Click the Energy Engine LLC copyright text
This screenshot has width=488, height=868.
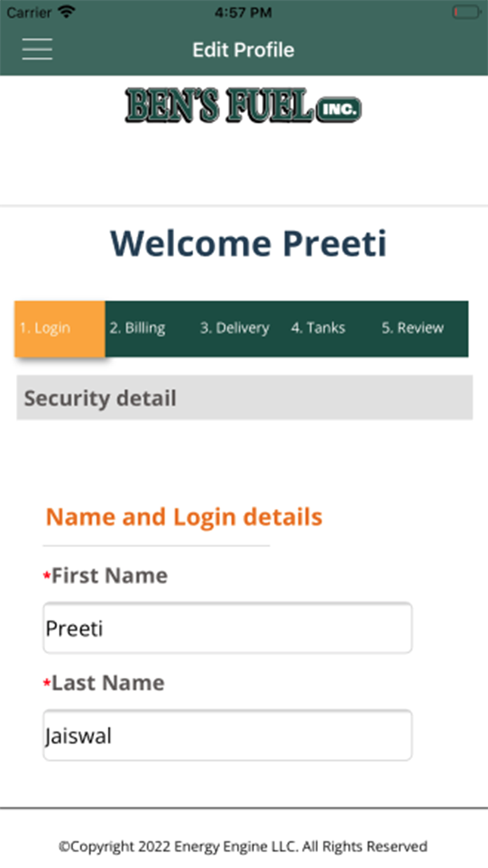click(x=243, y=846)
